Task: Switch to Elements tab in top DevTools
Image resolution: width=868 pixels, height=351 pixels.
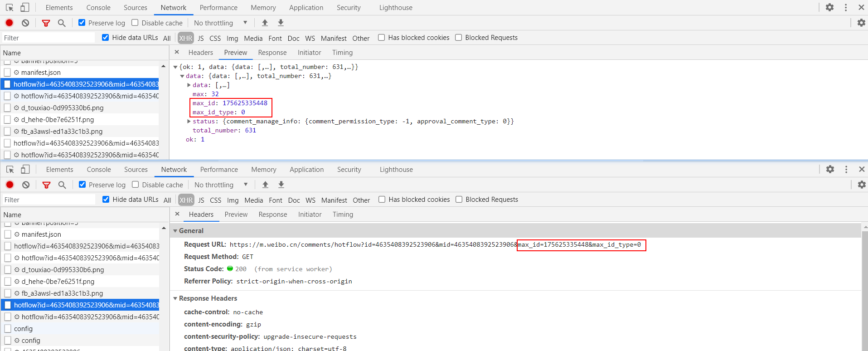Action: click(x=59, y=8)
